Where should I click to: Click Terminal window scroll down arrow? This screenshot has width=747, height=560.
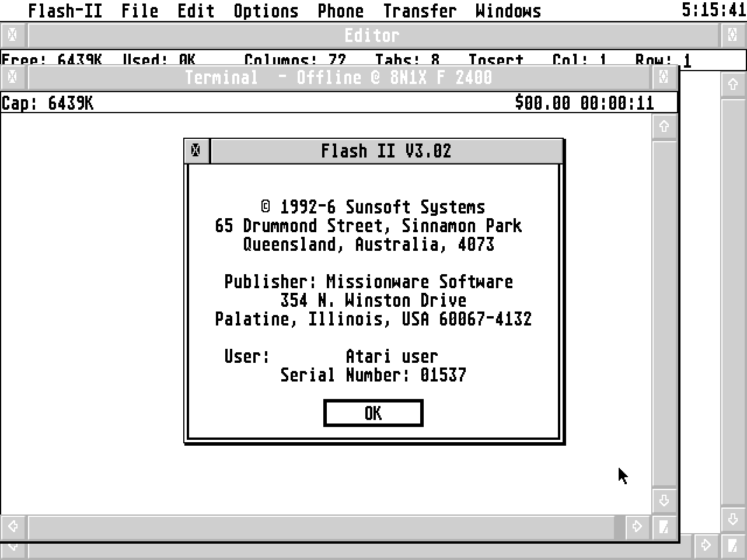pyautogui.click(x=664, y=501)
